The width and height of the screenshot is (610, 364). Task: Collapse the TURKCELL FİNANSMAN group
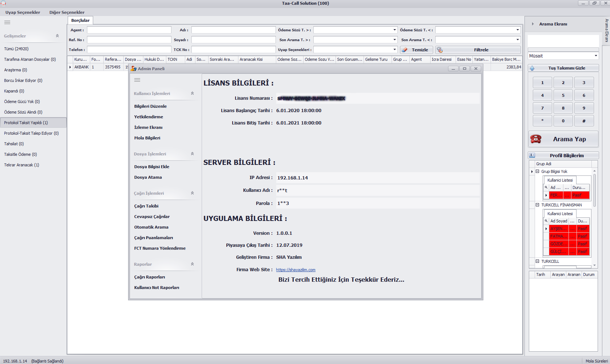[537, 205]
